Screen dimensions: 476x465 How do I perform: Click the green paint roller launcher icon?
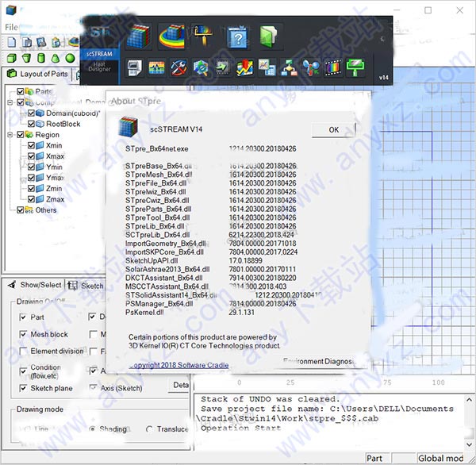355,67
